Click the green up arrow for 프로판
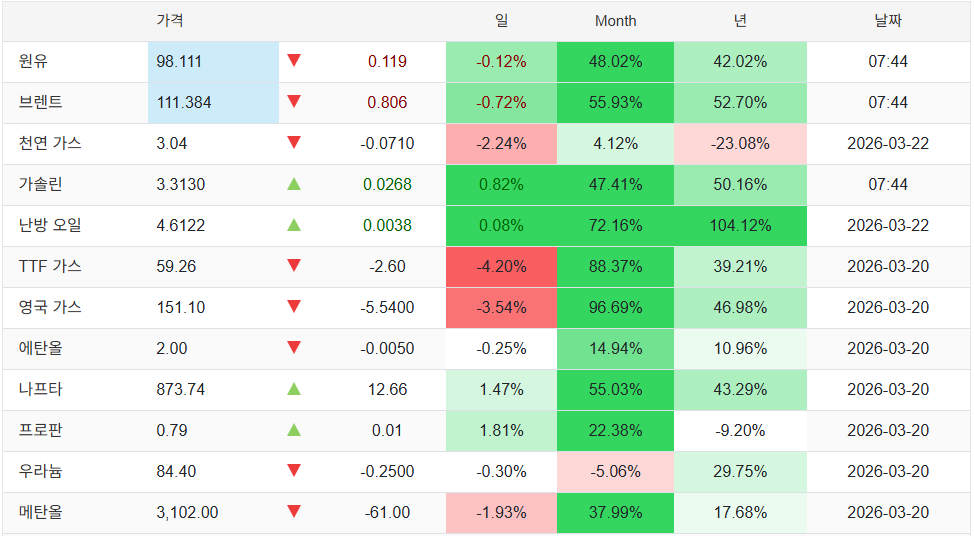 click(294, 430)
